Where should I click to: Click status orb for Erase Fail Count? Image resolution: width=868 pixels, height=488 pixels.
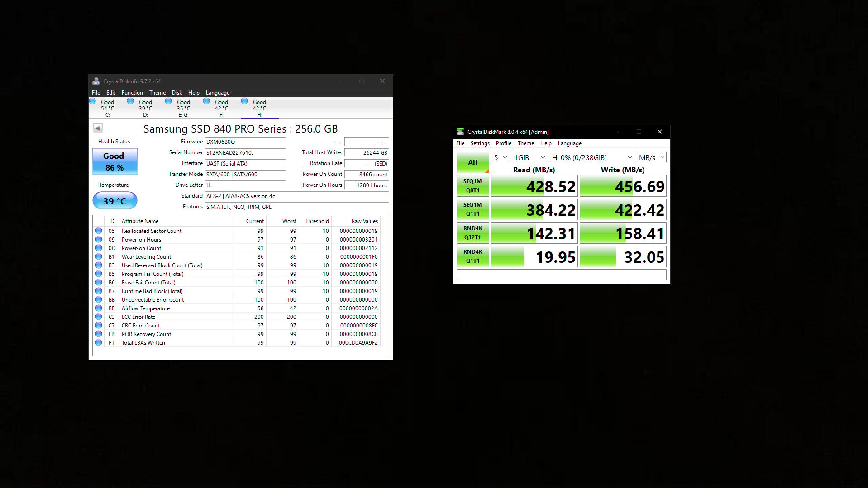point(99,282)
